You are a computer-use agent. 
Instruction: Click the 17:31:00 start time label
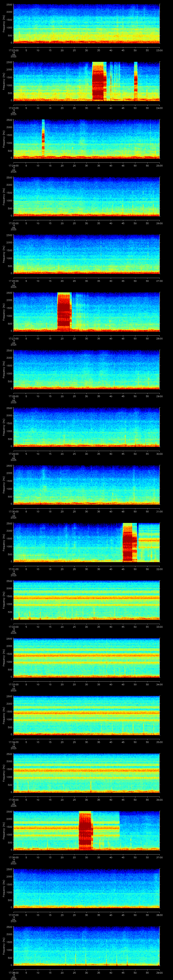(13, 569)
